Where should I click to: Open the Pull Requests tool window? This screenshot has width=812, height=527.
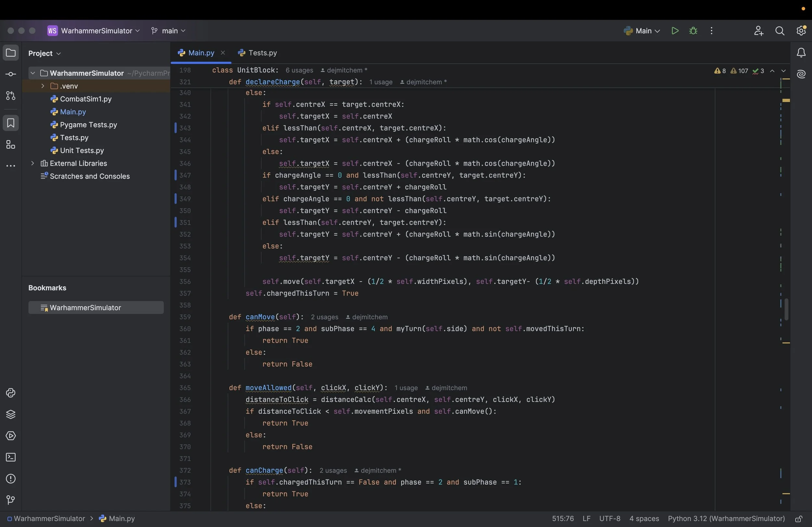coord(11,96)
